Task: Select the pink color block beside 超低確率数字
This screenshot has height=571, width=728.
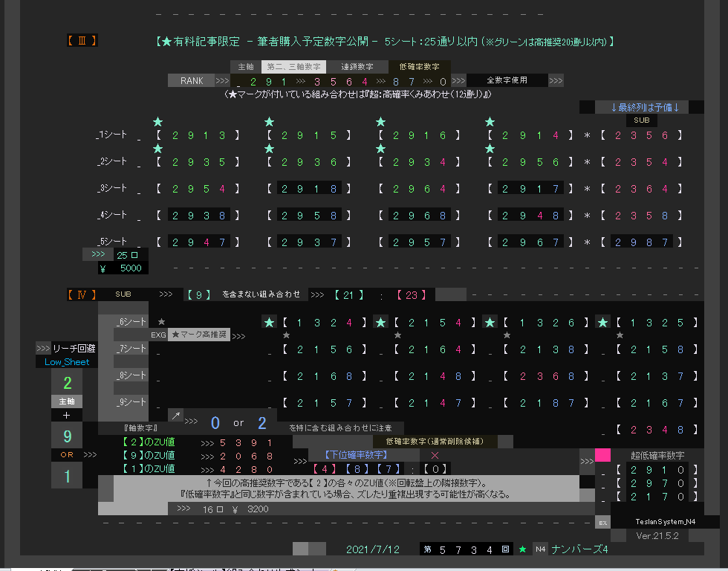Action: pos(602,455)
